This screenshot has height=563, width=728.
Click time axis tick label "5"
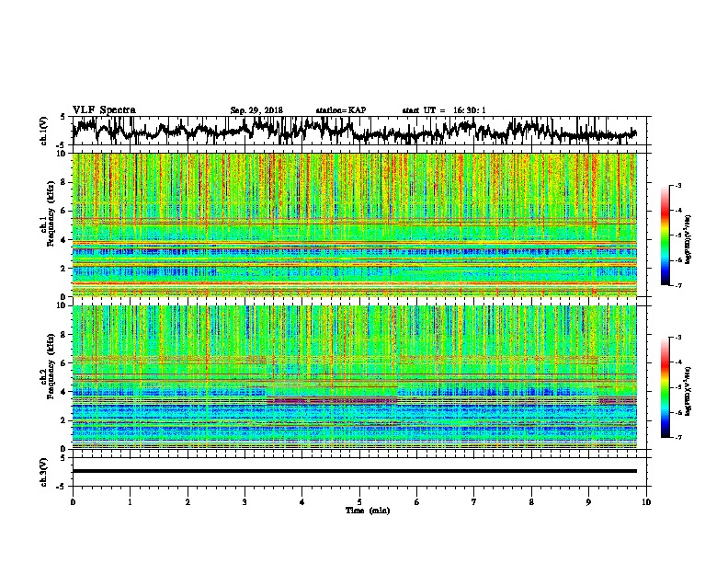pyautogui.click(x=359, y=502)
